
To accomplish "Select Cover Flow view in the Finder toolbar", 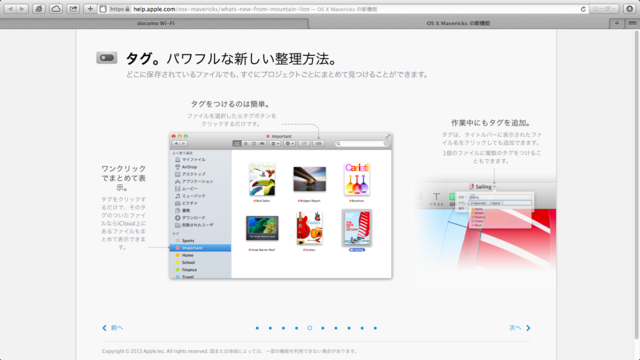I will [x=262, y=144].
